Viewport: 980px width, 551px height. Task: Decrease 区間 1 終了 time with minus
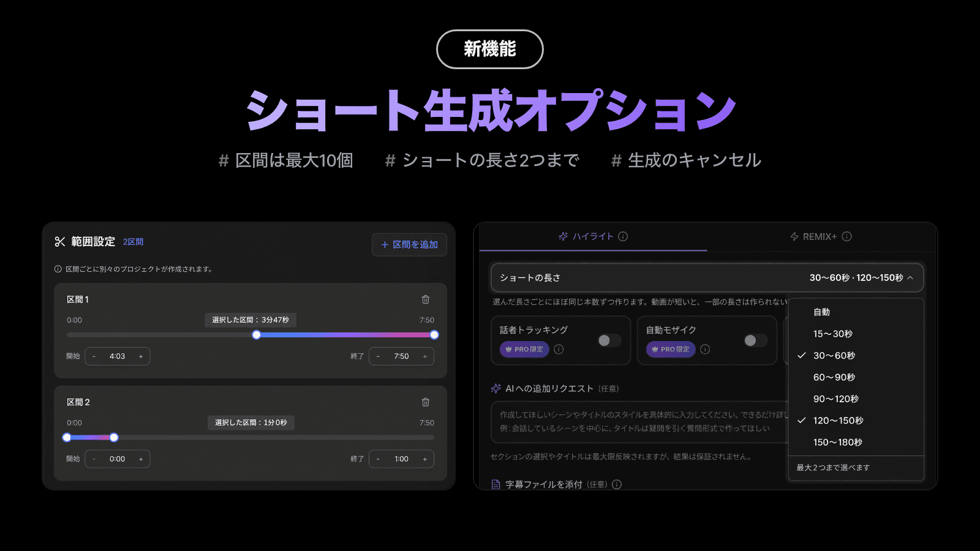click(x=378, y=356)
